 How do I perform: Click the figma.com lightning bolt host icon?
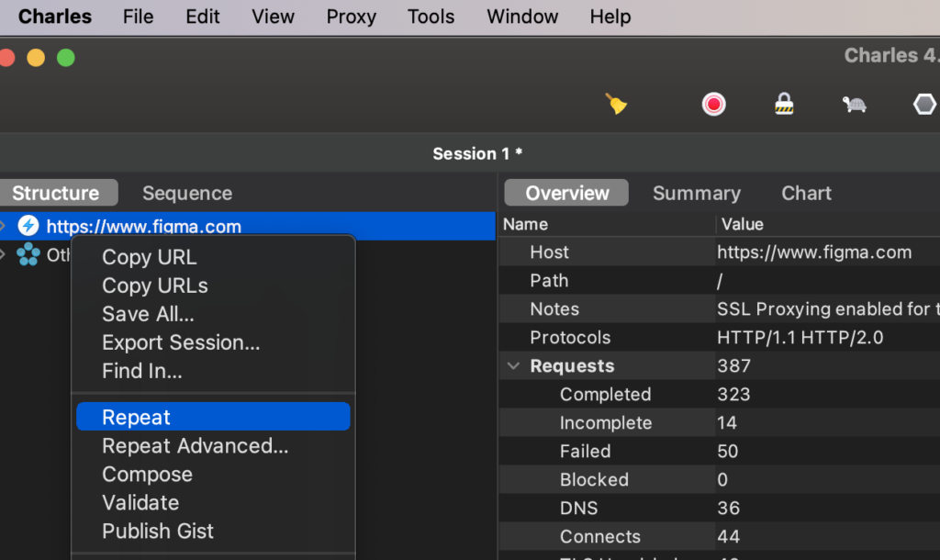pos(28,226)
